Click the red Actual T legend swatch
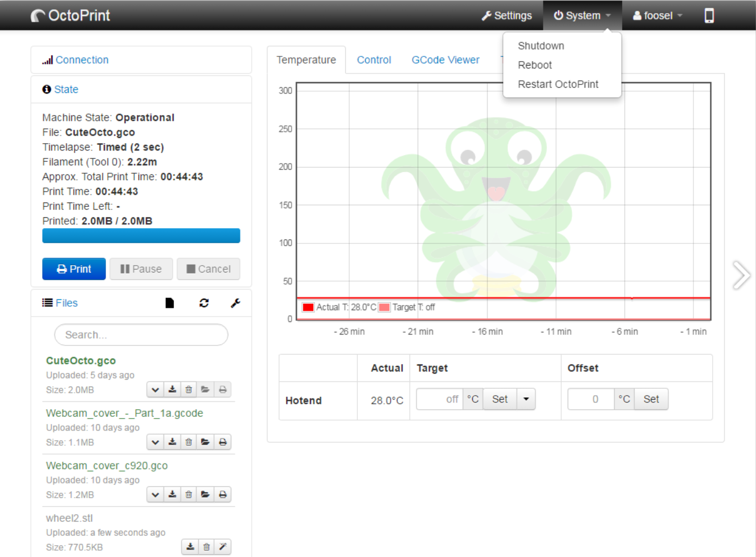 click(x=308, y=307)
